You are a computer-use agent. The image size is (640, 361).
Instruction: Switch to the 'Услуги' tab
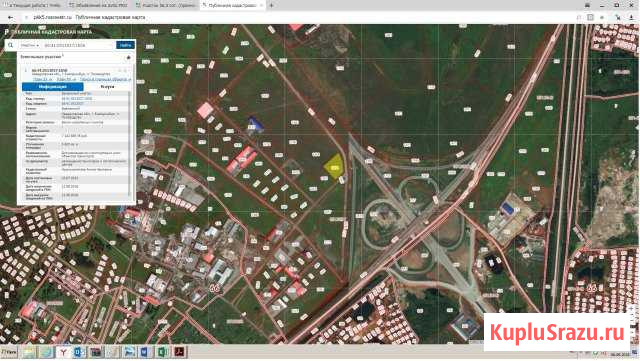click(107, 87)
